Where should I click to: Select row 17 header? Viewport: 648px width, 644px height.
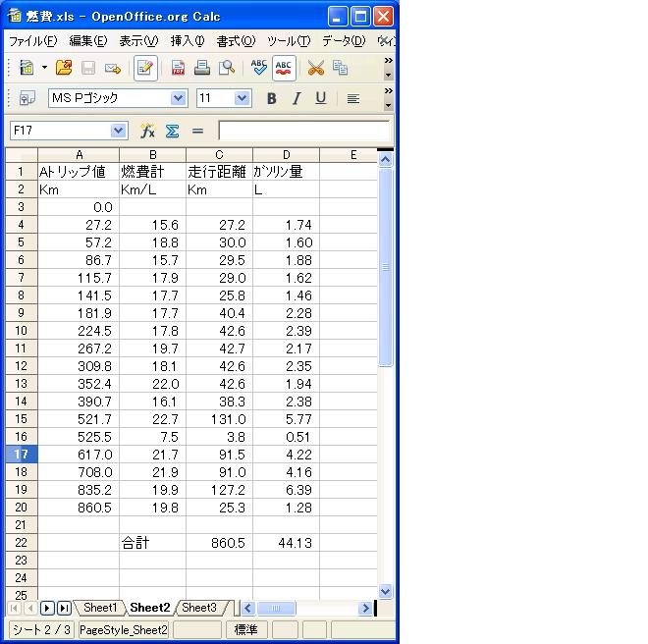pyautogui.click(x=21, y=455)
